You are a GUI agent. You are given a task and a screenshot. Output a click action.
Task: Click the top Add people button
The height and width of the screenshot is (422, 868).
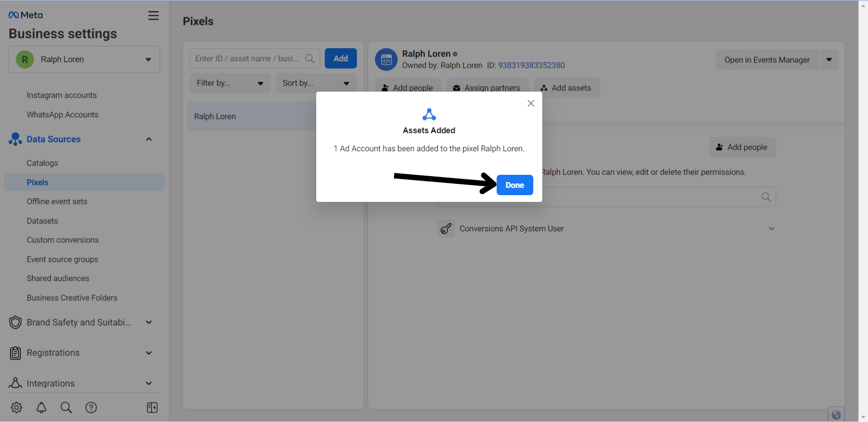tap(408, 87)
